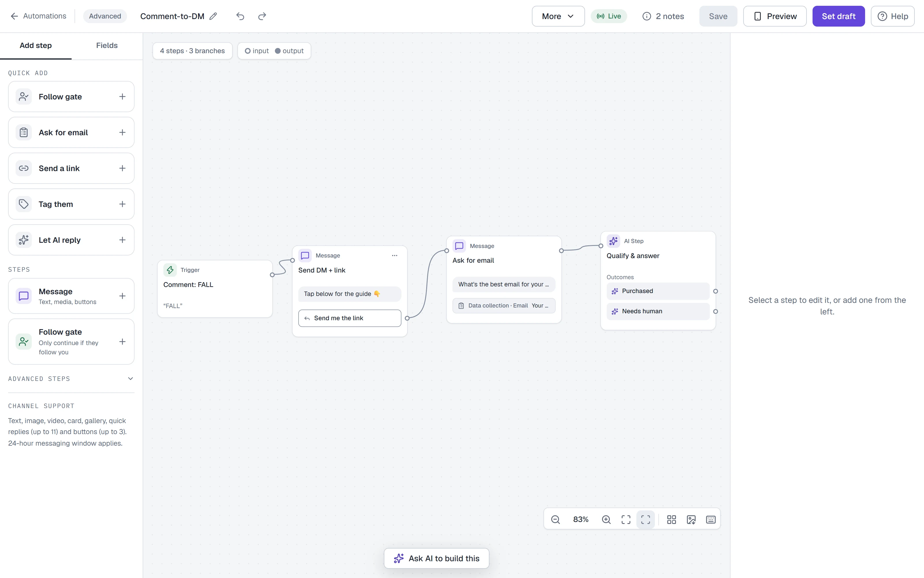The height and width of the screenshot is (578, 924).
Task: Open keyboard shortcuts icon
Action: (x=711, y=519)
